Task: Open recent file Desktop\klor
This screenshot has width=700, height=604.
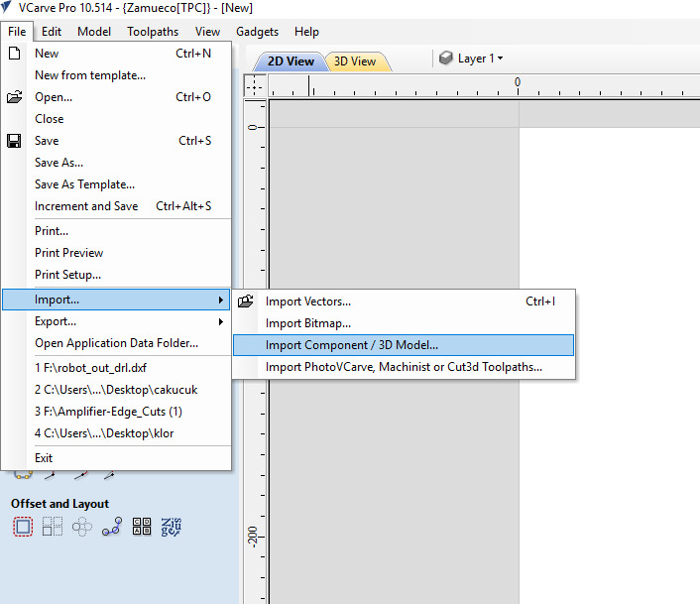Action: tap(116, 433)
